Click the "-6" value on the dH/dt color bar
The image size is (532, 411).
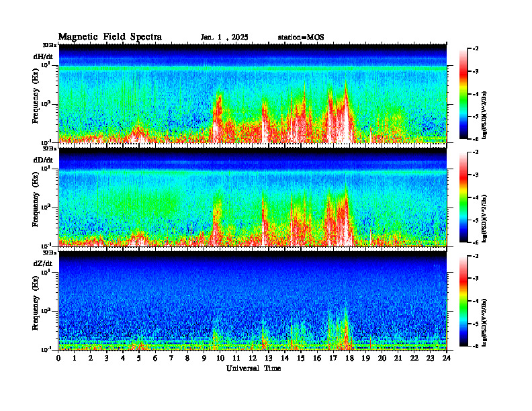476,139
